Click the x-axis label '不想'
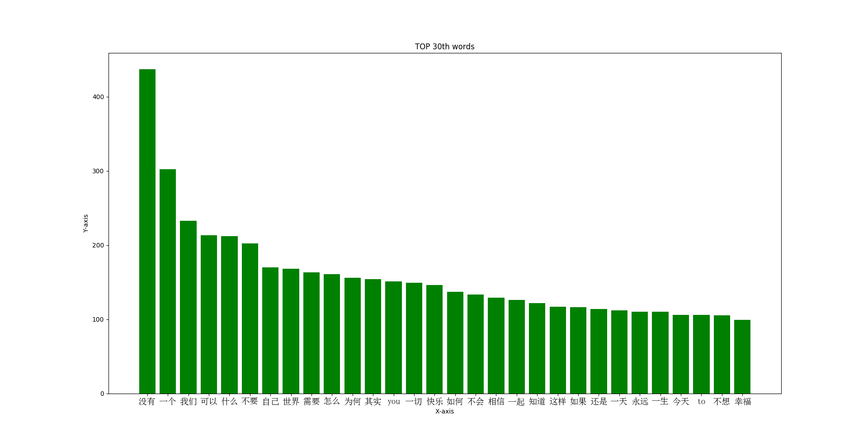868x442 pixels. coord(722,401)
